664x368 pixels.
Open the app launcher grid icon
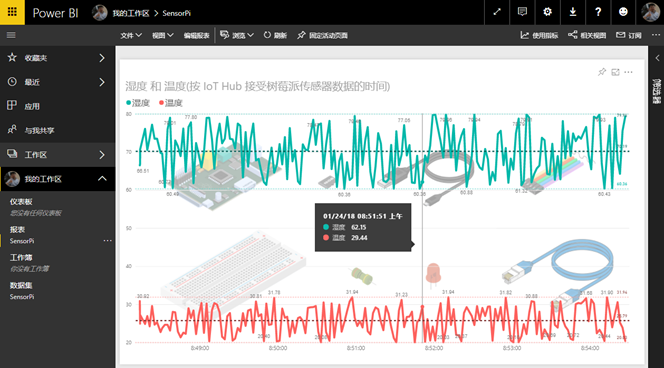point(12,12)
